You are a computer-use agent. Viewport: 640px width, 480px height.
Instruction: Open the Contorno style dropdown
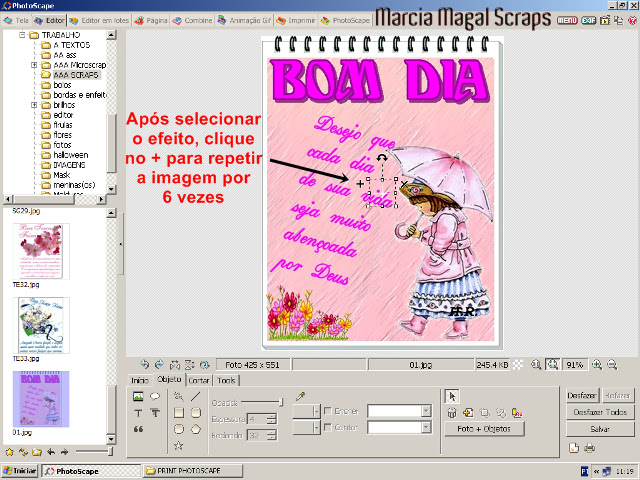tap(426, 427)
